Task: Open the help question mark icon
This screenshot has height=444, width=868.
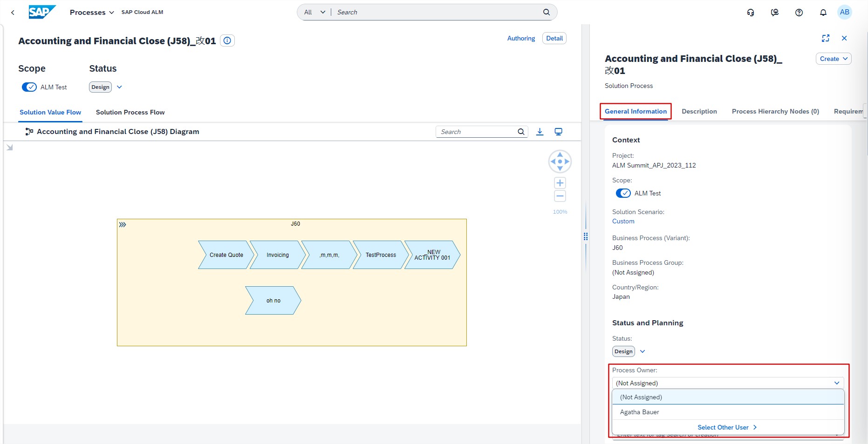Action: point(799,13)
